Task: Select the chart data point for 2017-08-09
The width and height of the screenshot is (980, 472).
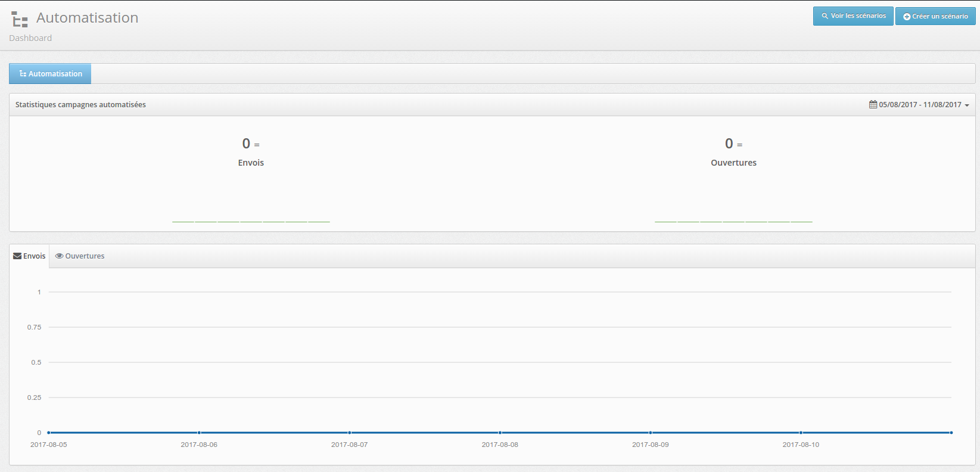Action: (x=651, y=433)
